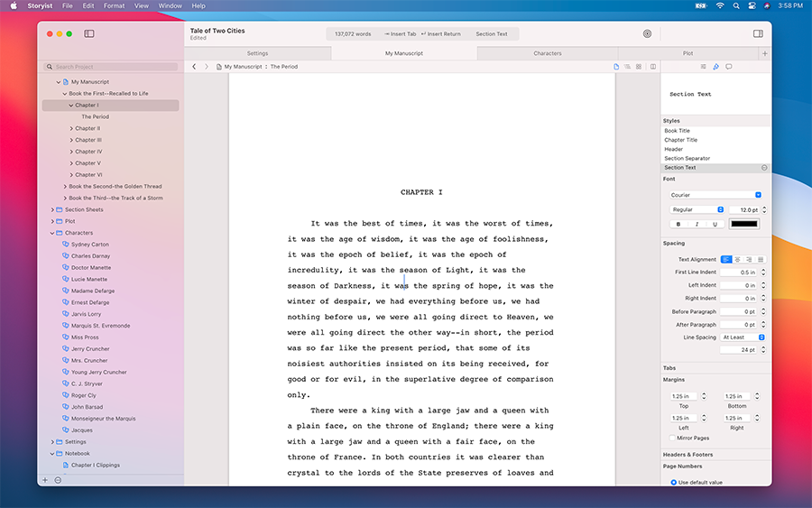
Task: Expand the Section Sheets folder
Action: pyautogui.click(x=52, y=209)
